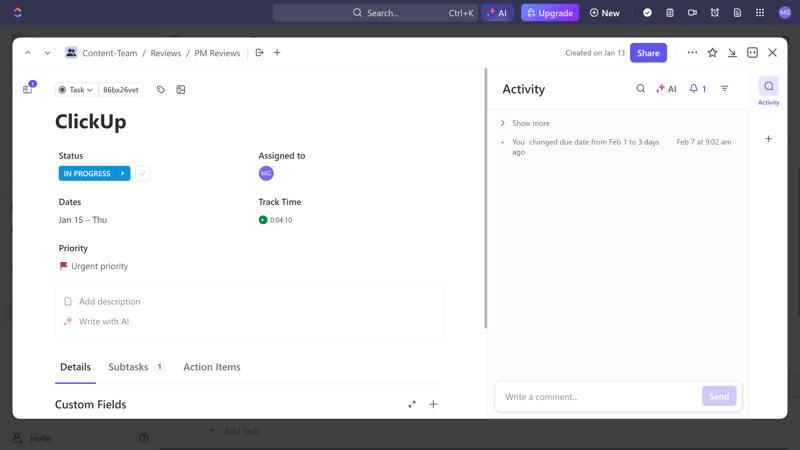Advance status with the arrow next to IN PROGRESS

[123, 173]
